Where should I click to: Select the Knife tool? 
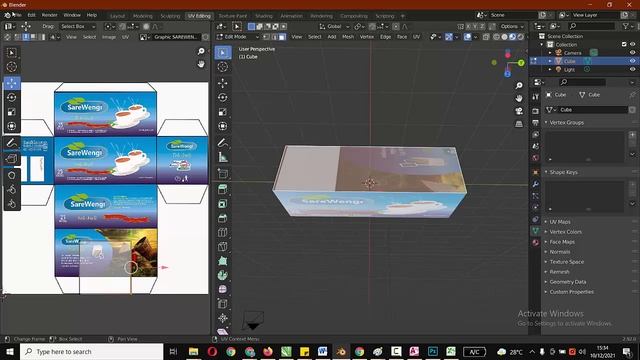point(222,247)
